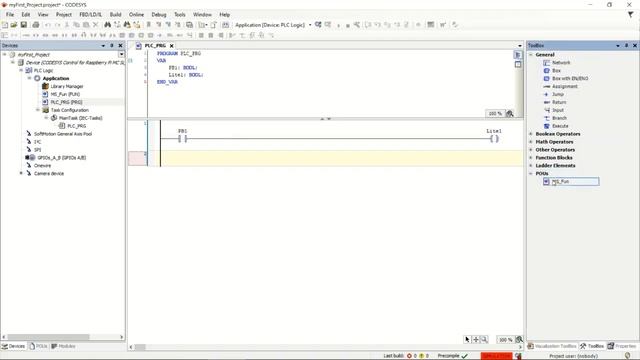Open the Build menu
The height and width of the screenshot is (360, 640).
[x=116, y=15]
